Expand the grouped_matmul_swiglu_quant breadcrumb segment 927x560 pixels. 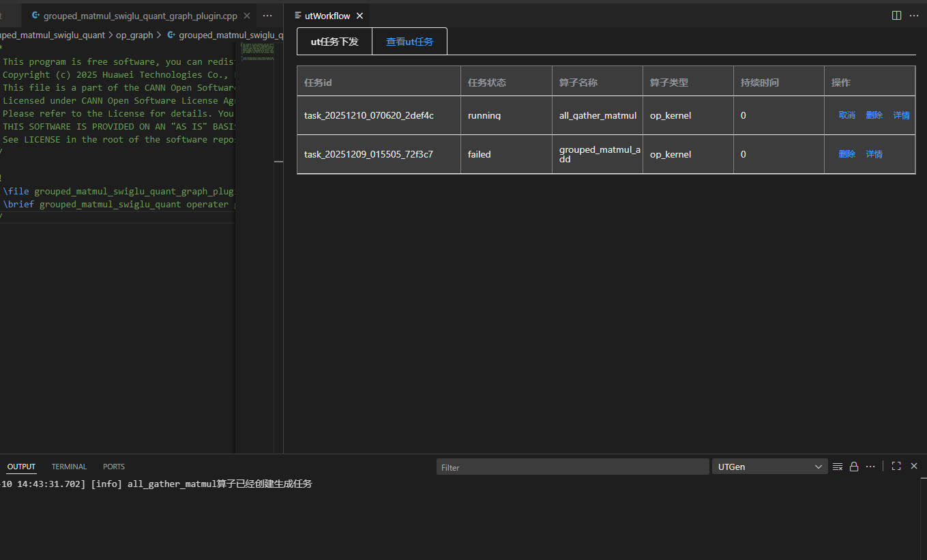53,35
